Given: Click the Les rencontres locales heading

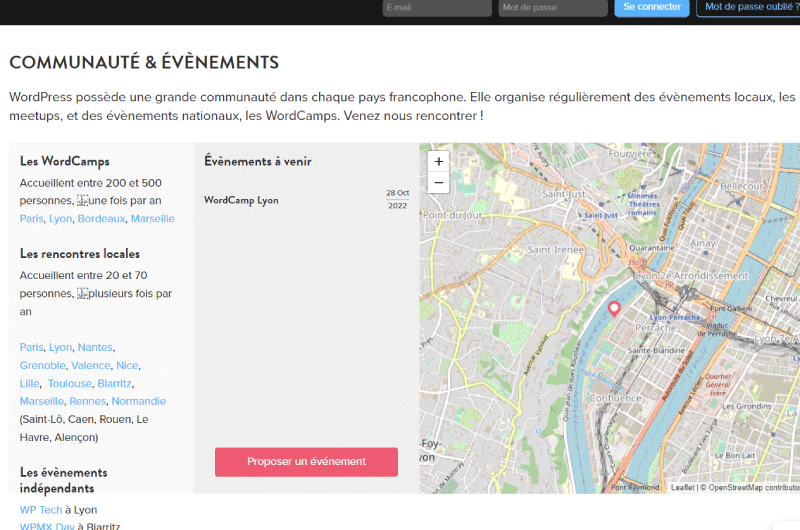Looking at the screenshot, I should (x=80, y=254).
